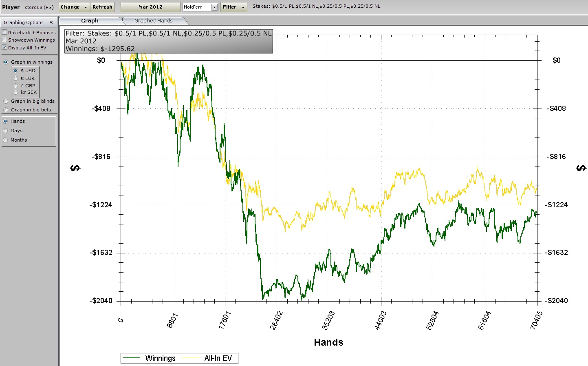Image resolution: width=588 pixels, height=366 pixels.
Task: Uncheck Display All-In EV
Action: pos(4,47)
